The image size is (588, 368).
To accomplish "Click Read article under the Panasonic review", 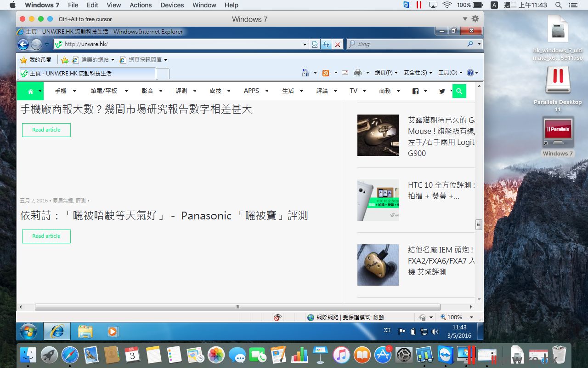I will (46, 236).
